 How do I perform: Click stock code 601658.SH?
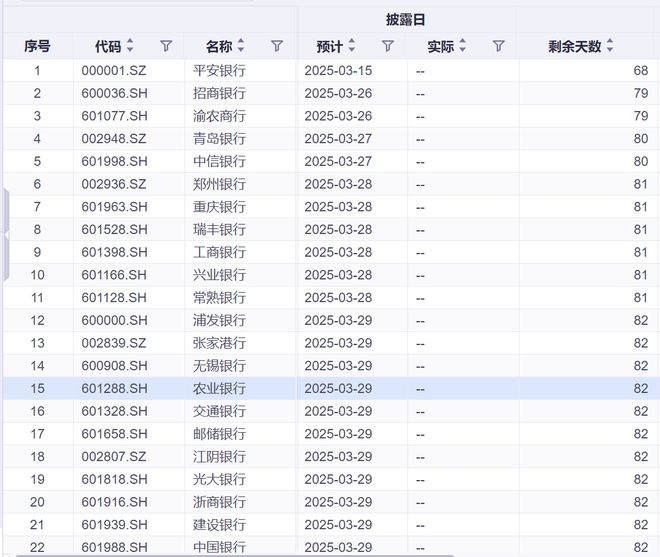coord(114,434)
